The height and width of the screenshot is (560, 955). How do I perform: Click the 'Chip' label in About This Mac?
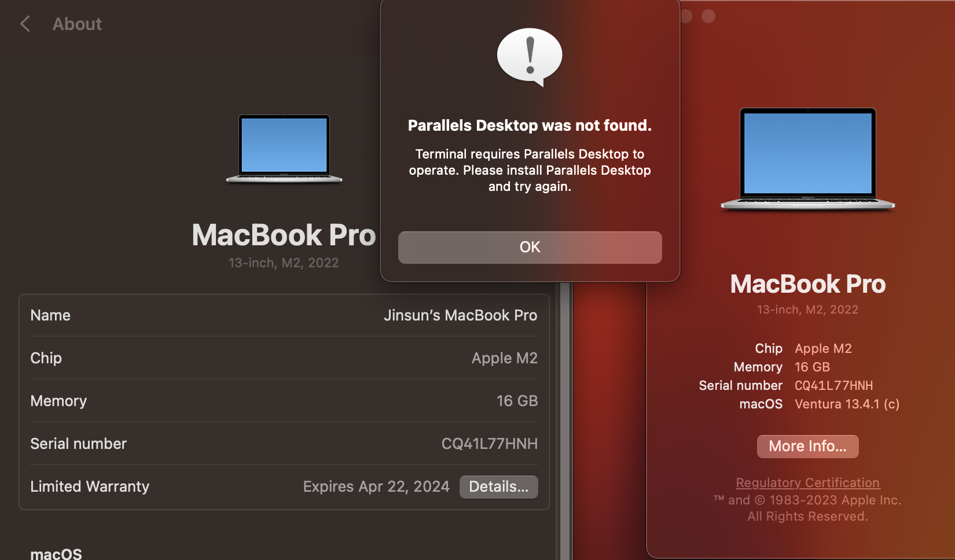pos(769,348)
